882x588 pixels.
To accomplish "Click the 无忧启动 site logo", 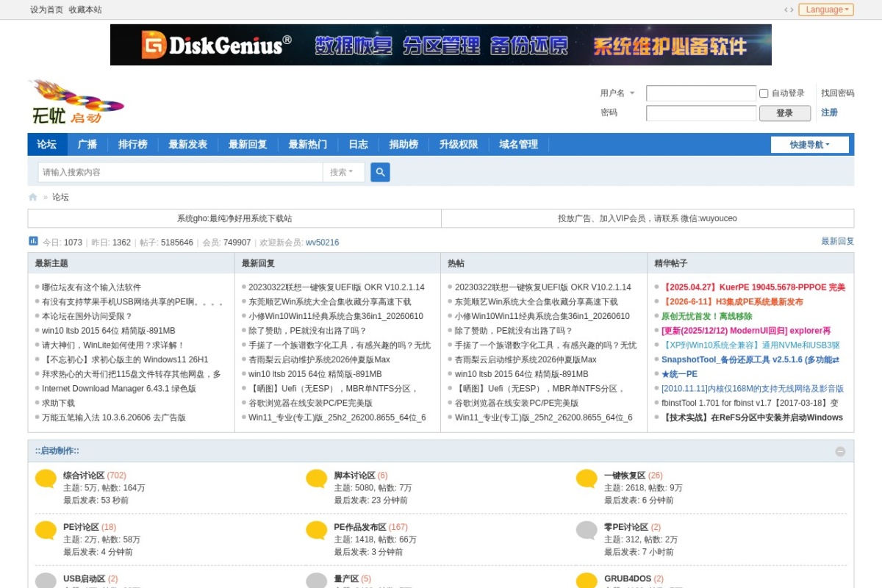I will pos(76,101).
